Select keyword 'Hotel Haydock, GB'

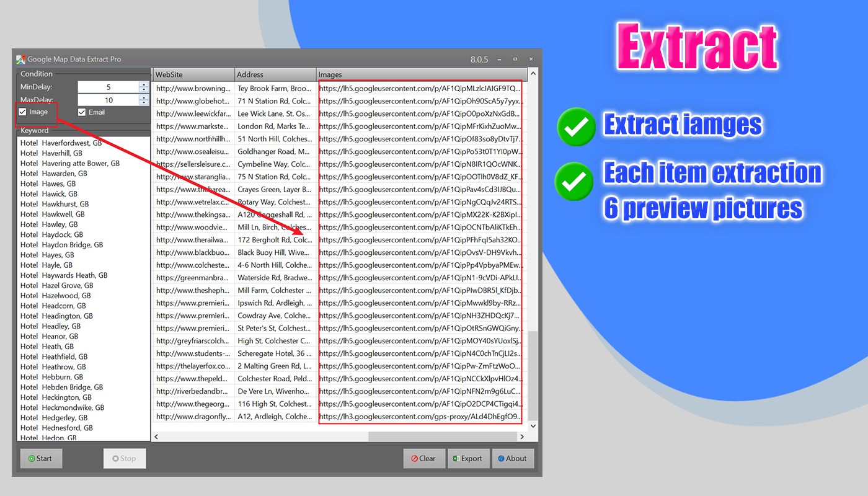51,234
